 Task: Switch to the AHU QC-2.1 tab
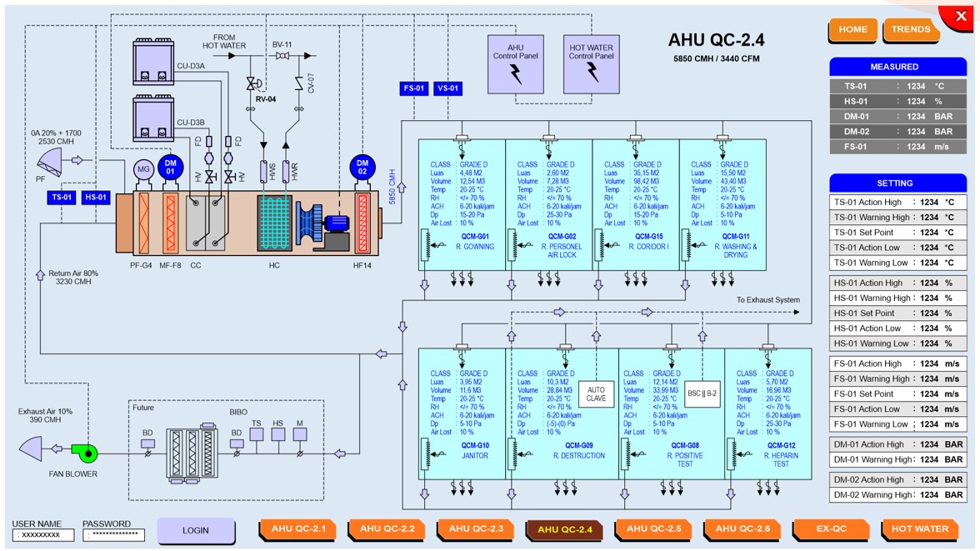(x=297, y=529)
